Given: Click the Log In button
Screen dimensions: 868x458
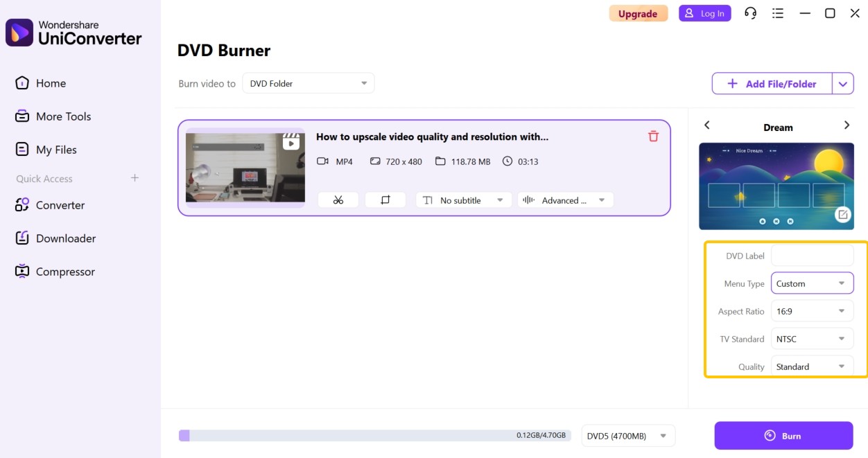Looking at the screenshot, I should pos(704,13).
